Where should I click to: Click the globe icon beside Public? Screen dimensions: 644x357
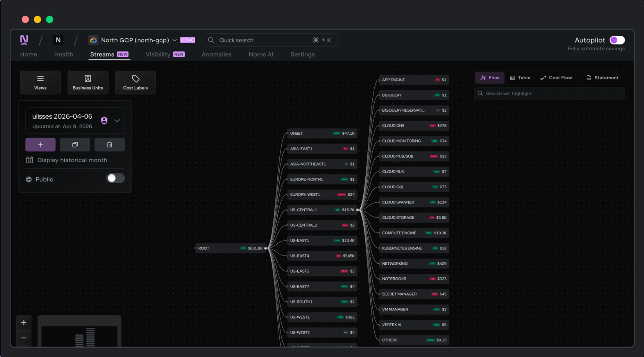click(29, 179)
